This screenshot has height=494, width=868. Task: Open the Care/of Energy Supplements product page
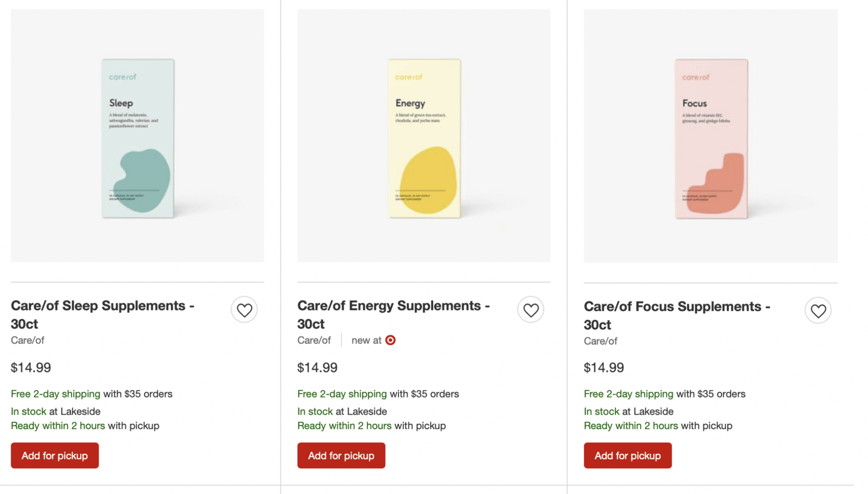(x=393, y=315)
